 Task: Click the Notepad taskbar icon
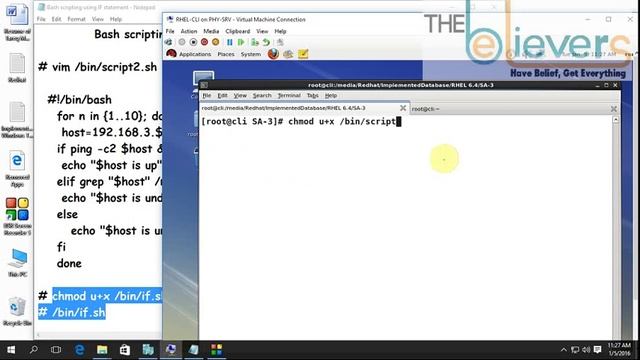pos(194,350)
